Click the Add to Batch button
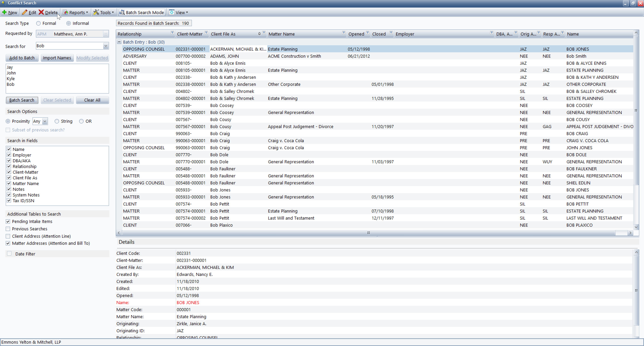Viewport: 644px width, 346px height. point(22,58)
